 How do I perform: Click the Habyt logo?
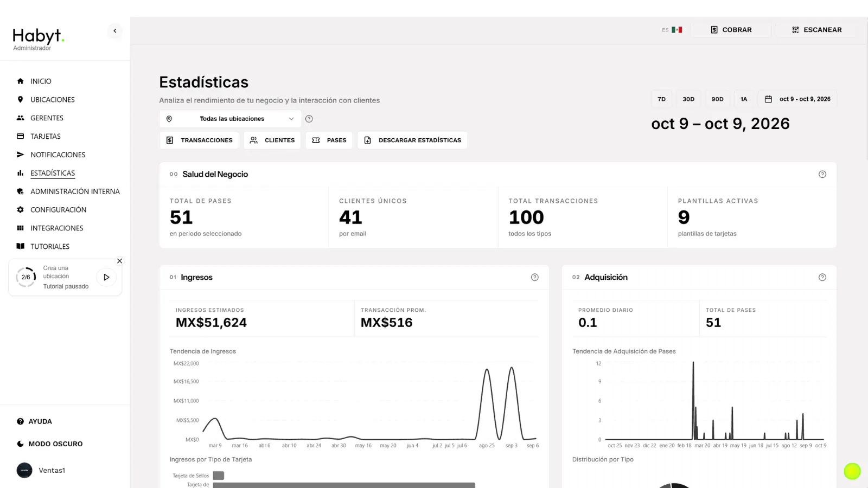click(38, 36)
